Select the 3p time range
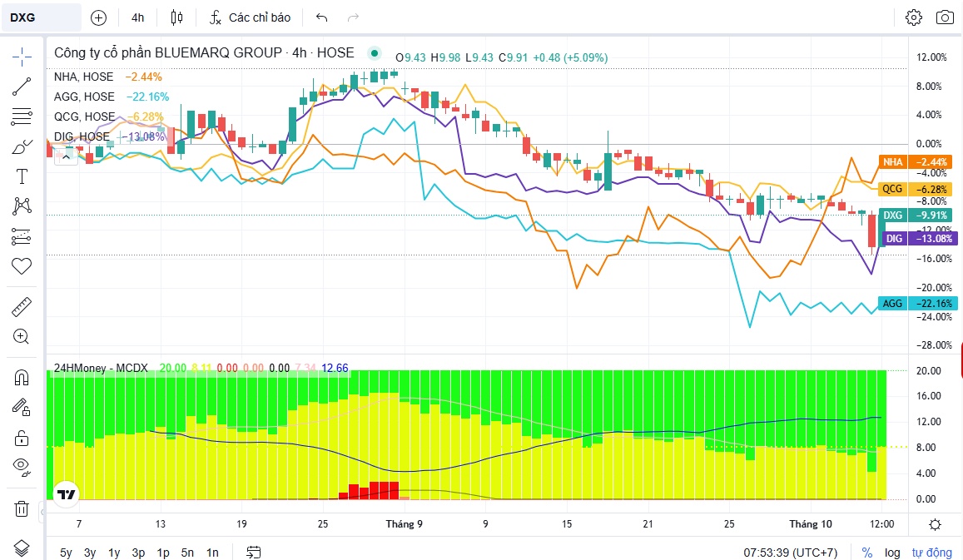This screenshot has height=560, width=963. coord(139,553)
